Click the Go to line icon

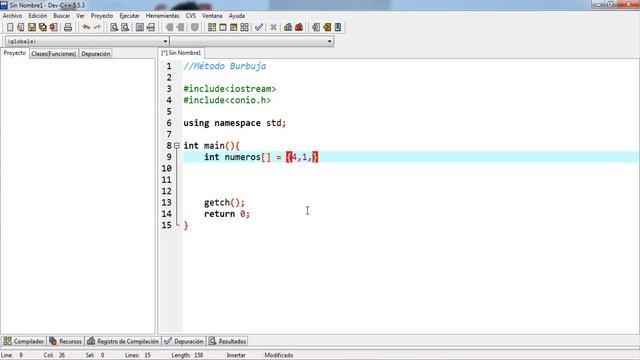click(x=151, y=27)
